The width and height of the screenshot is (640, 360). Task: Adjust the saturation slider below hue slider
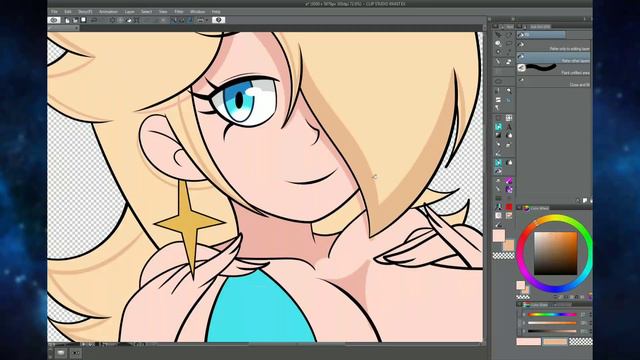pyautogui.click(x=552, y=323)
